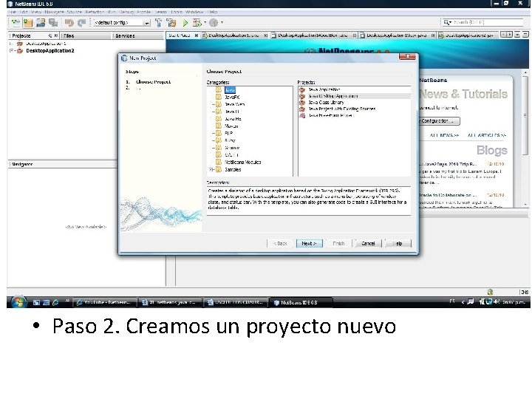
Task: Open the File menu
Action: pos(13,12)
